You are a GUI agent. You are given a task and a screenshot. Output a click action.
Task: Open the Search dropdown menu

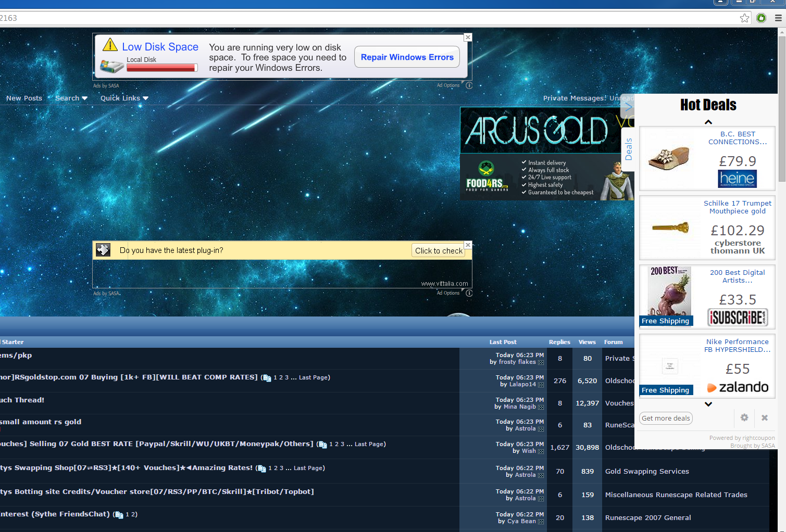[71, 98]
